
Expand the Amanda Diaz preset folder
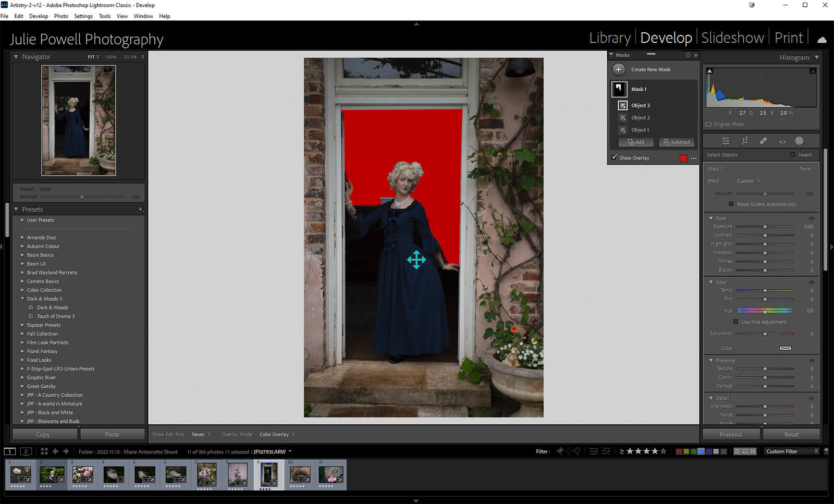pyautogui.click(x=22, y=237)
